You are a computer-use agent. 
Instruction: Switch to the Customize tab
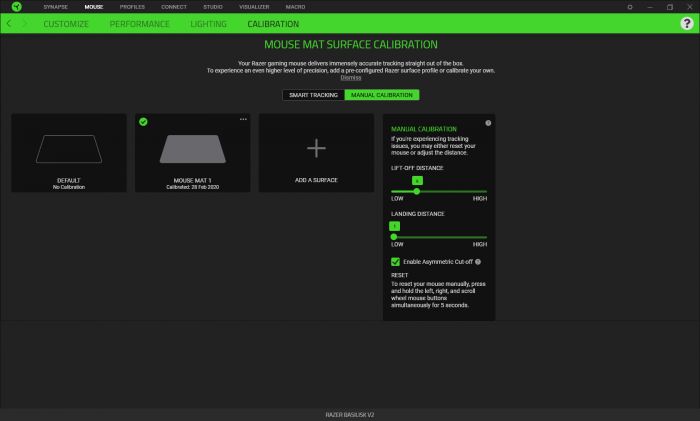[66, 24]
